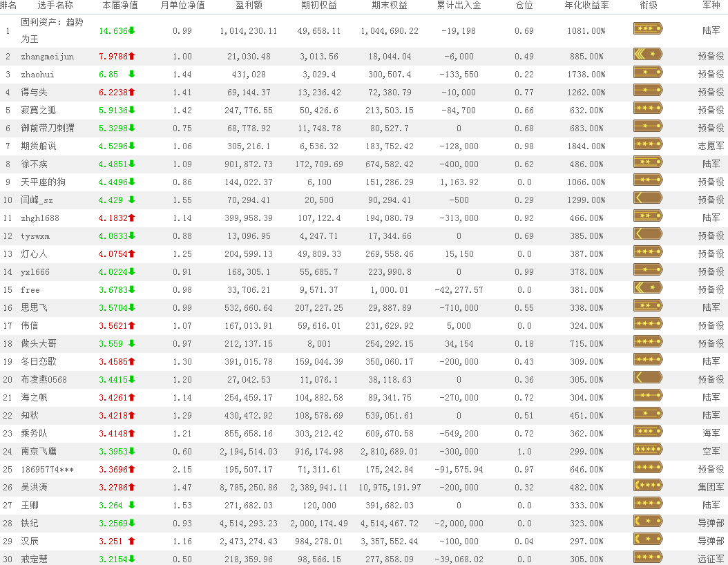This screenshot has width=728, height=565.
Task: Click the rank badge for 汉辰
Action: pos(648,539)
